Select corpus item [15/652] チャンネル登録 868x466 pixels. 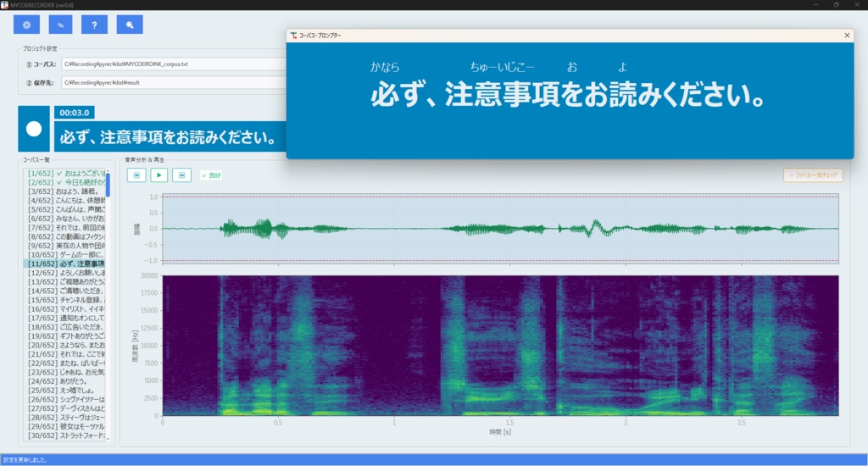(64, 300)
